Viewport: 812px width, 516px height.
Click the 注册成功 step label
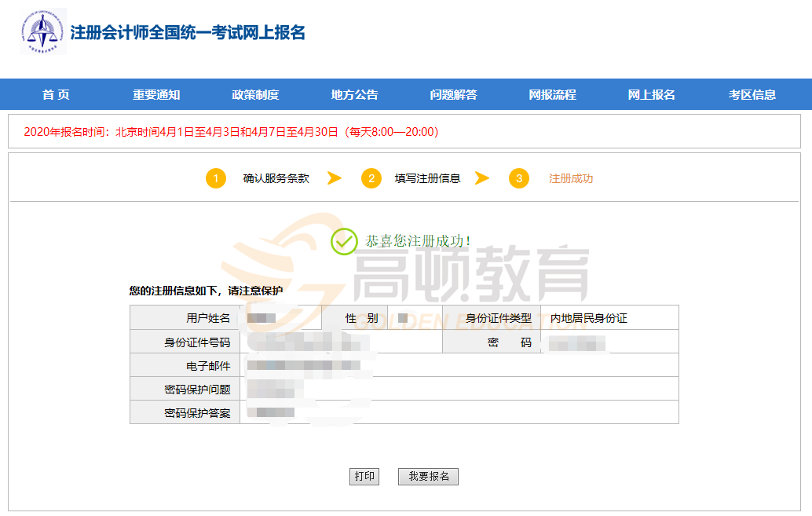point(571,178)
